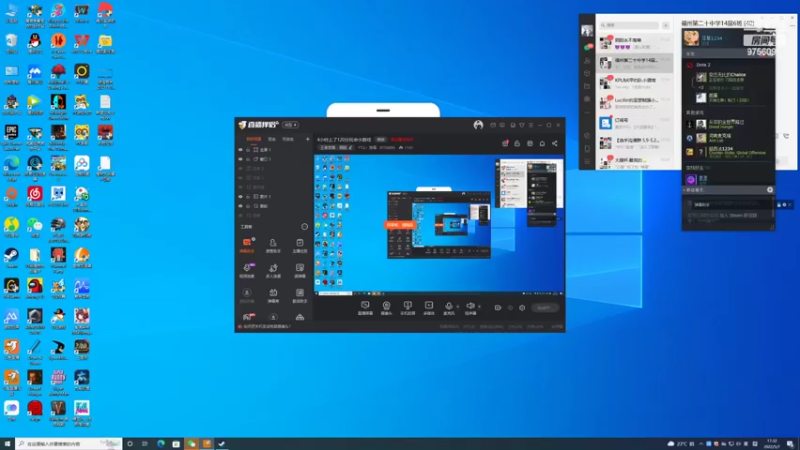Click the streaming preview canvas
Screen dimensions: 800x450
[439, 225]
